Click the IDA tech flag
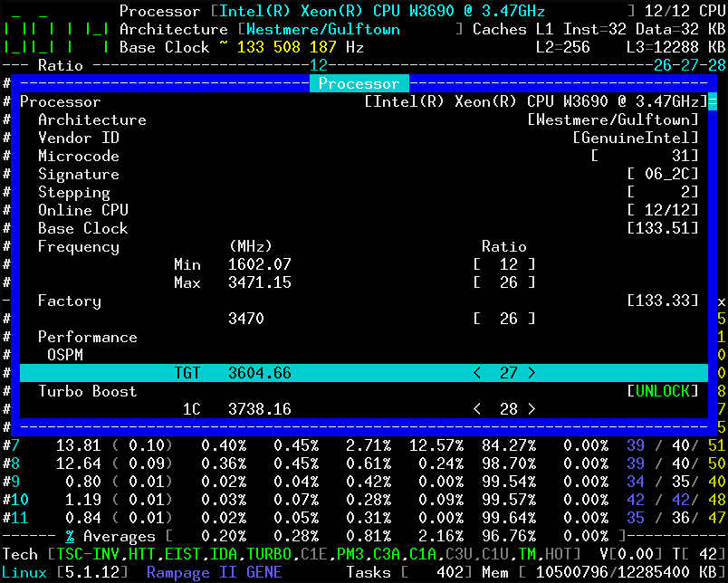728x583 pixels. 224,554
